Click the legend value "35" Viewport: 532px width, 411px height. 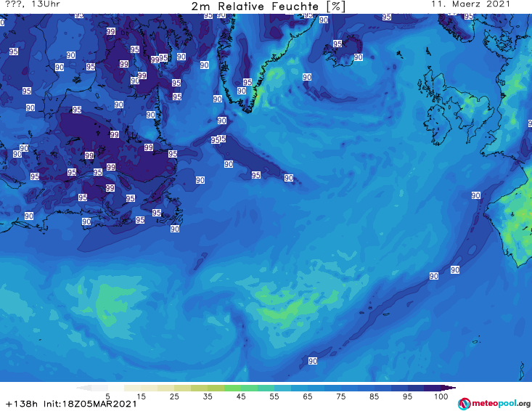click(208, 396)
